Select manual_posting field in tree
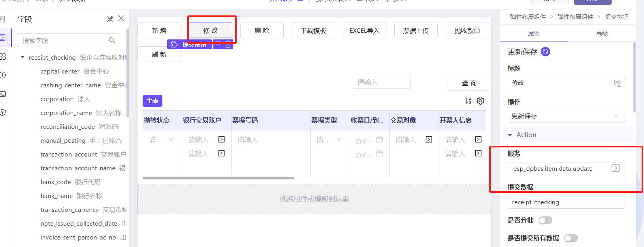The height and width of the screenshot is (247, 644). tap(81, 140)
